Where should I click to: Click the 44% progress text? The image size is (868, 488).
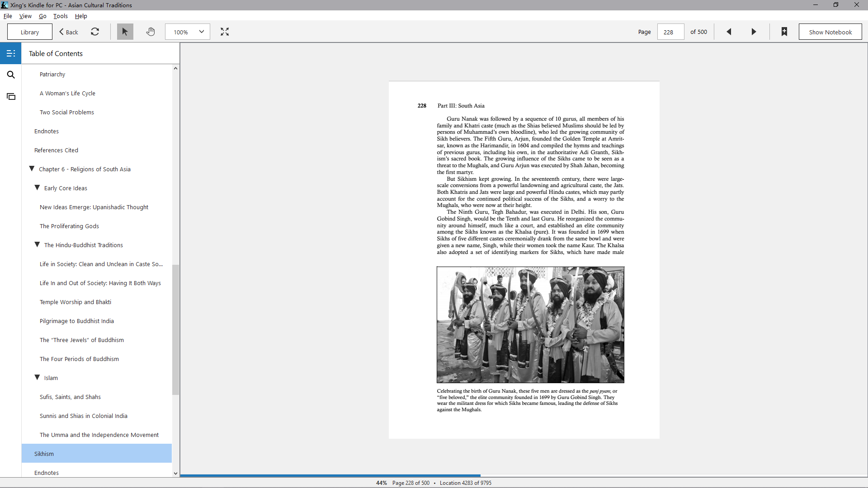(x=382, y=483)
